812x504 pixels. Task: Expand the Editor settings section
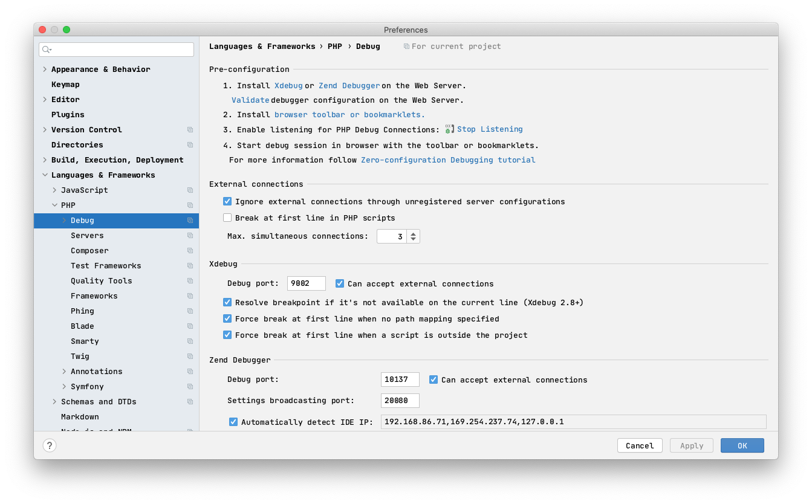[45, 100]
